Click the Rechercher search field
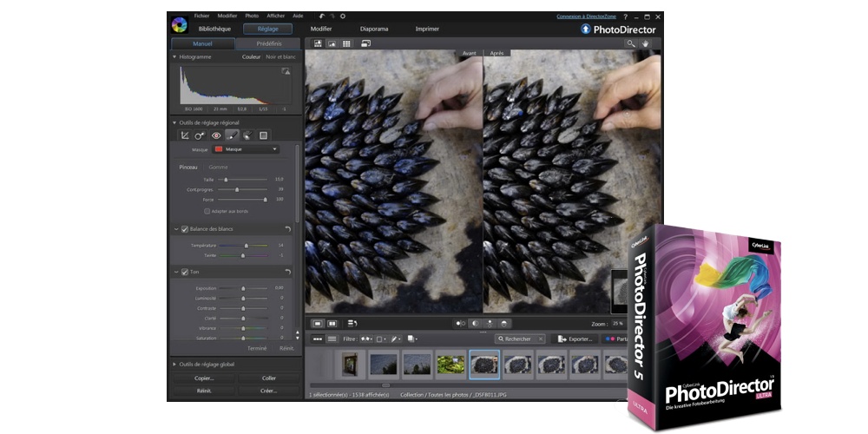Screen dimensions: 868x434 (x=520, y=339)
